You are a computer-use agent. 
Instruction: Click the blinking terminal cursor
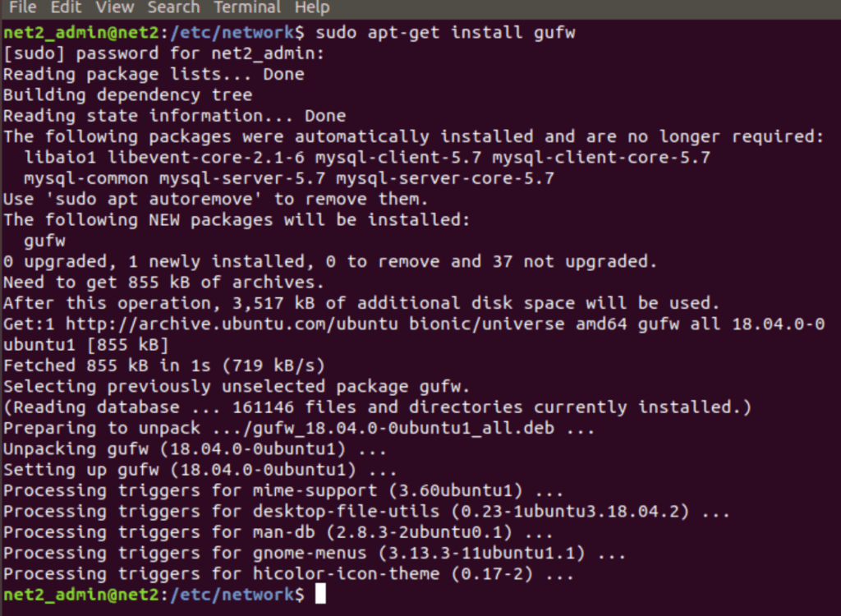[319, 594]
